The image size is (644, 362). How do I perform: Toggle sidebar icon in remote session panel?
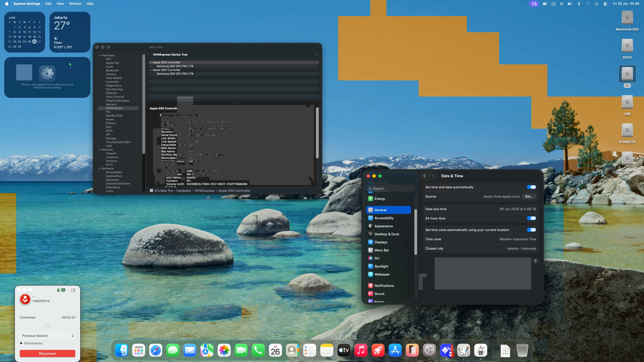[x=73, y=290]
